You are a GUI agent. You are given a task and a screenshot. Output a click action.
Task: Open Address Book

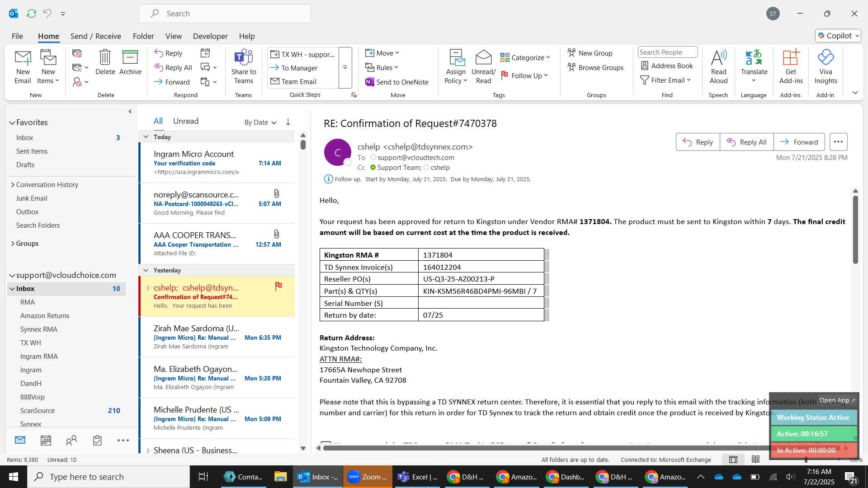pos(667,66)
